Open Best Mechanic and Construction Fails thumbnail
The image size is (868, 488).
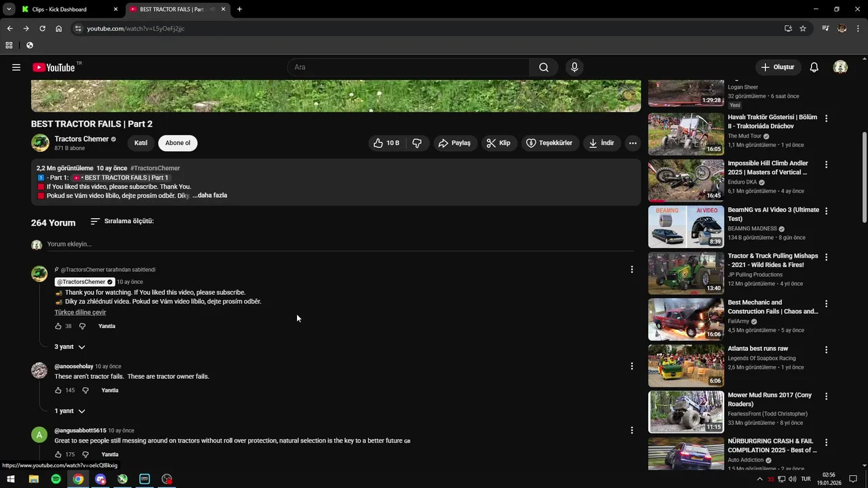(686, 319)
